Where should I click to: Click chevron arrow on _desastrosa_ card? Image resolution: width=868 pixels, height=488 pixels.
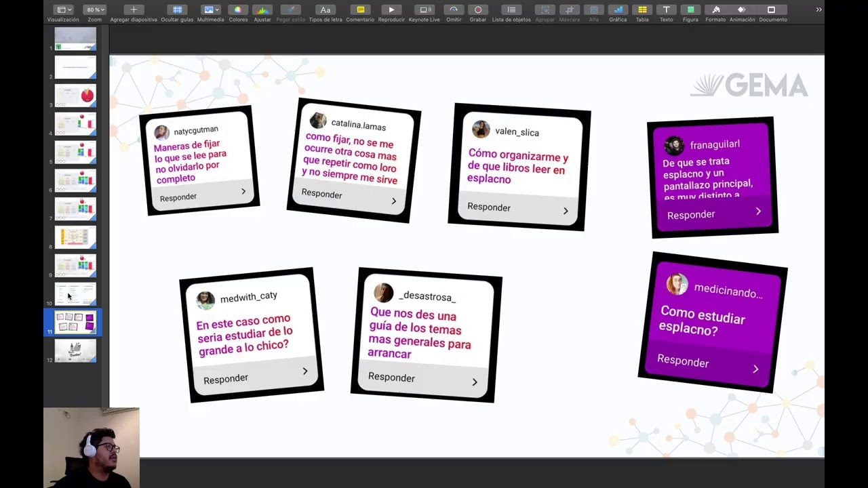point(475,382)
